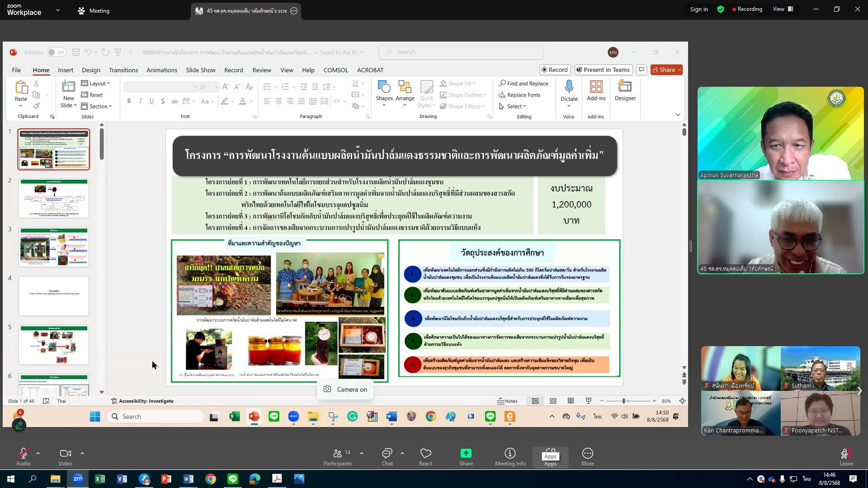
Task: Expand the audio options arrow
Action: click(38, 453)
